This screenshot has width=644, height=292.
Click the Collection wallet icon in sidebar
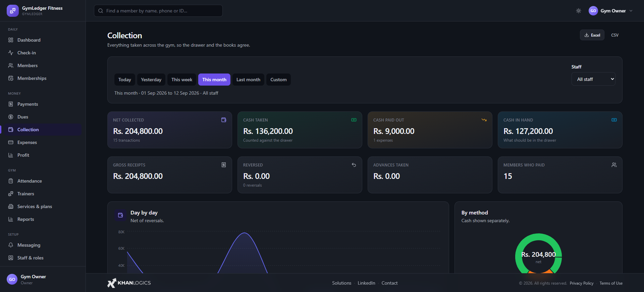(x=11, y=130)
